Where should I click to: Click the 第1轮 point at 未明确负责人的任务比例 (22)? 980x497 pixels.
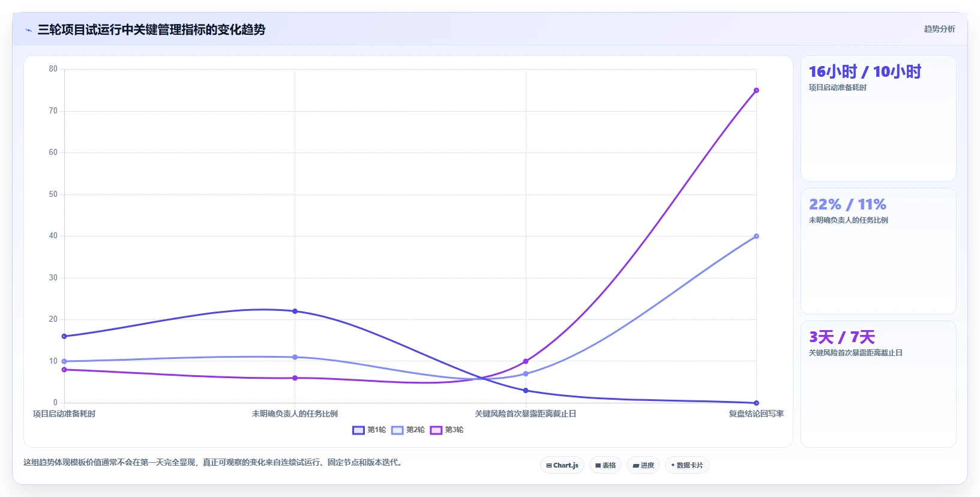(x=295, y=312)
